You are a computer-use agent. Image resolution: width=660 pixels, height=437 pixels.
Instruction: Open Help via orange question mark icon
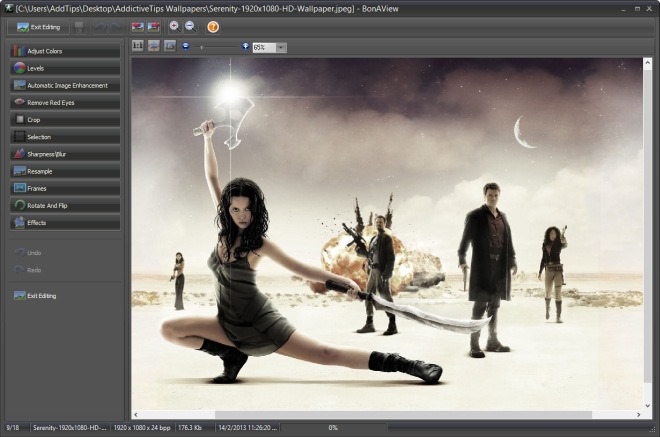[213, 27]
